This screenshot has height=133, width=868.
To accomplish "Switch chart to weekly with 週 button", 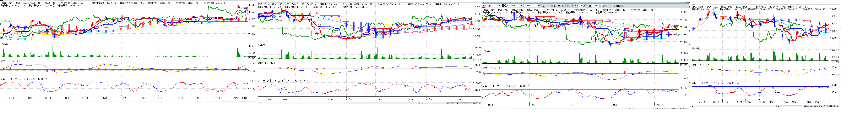I will tap(559, 6).
